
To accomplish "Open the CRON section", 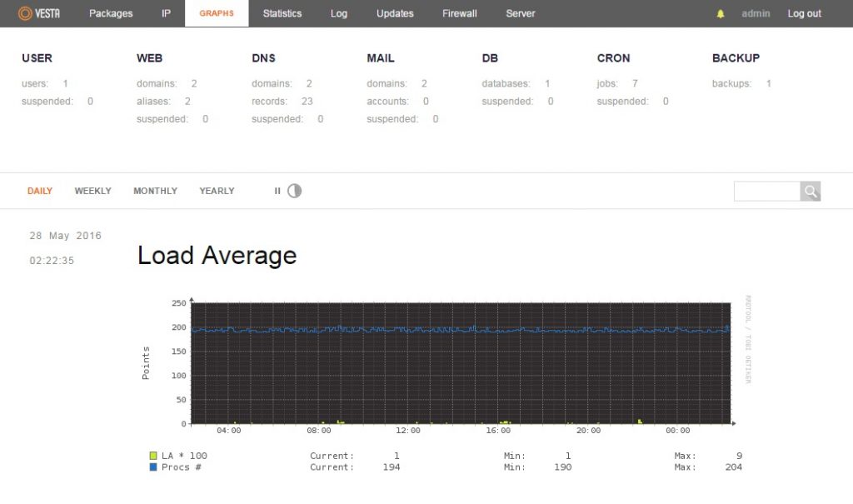I will [x=614, y=58].
